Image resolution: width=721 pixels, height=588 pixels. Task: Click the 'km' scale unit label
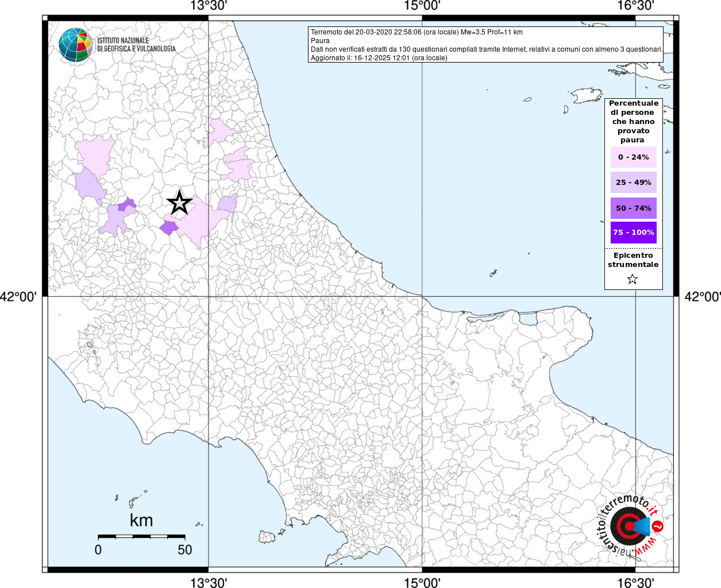(x=141, y=520)
